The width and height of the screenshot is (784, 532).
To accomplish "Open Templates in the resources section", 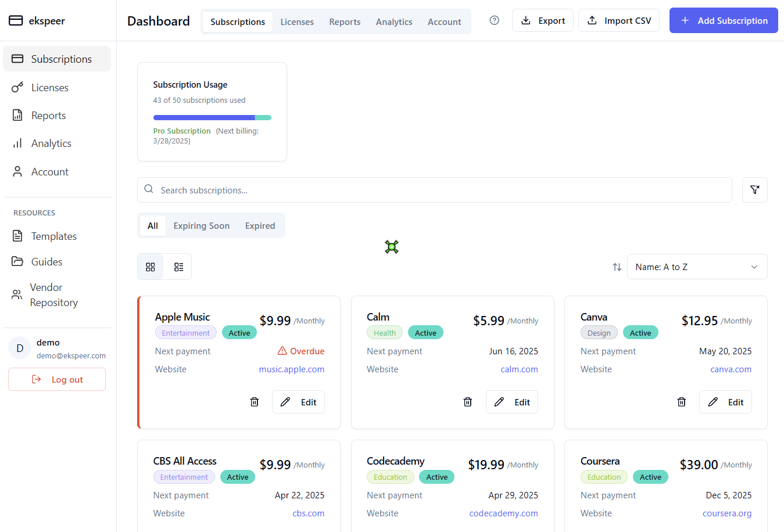I will pyautogui.click(x=53, y=236).
